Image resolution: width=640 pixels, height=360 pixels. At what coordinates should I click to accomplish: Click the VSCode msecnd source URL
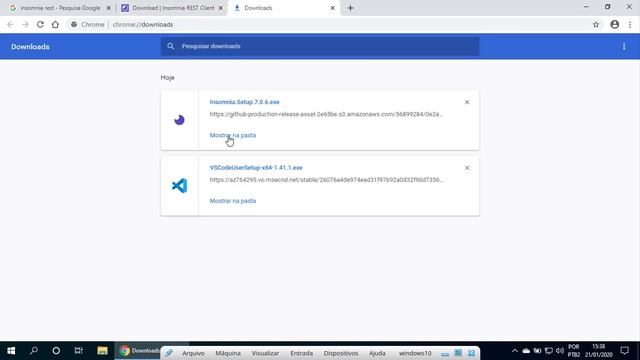pos(326,180)
